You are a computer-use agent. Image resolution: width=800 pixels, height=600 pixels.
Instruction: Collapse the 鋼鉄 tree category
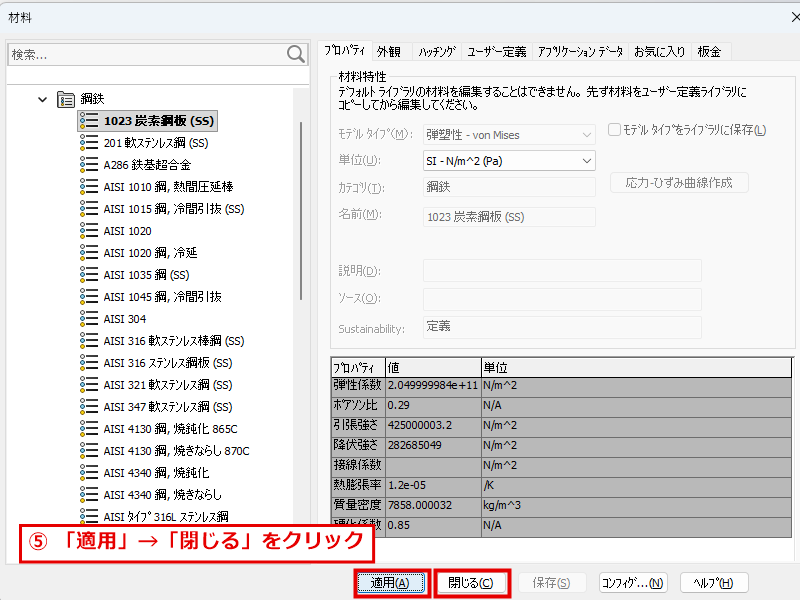coord(42,99)
